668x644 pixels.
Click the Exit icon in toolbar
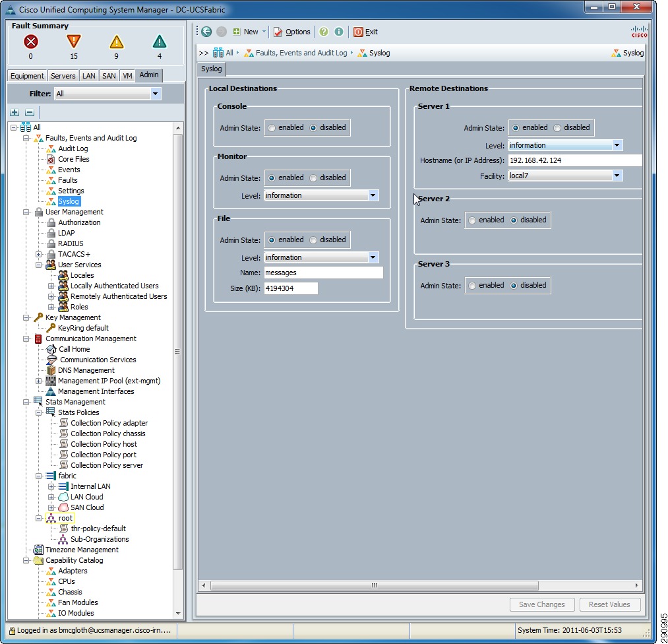point(358,32)
